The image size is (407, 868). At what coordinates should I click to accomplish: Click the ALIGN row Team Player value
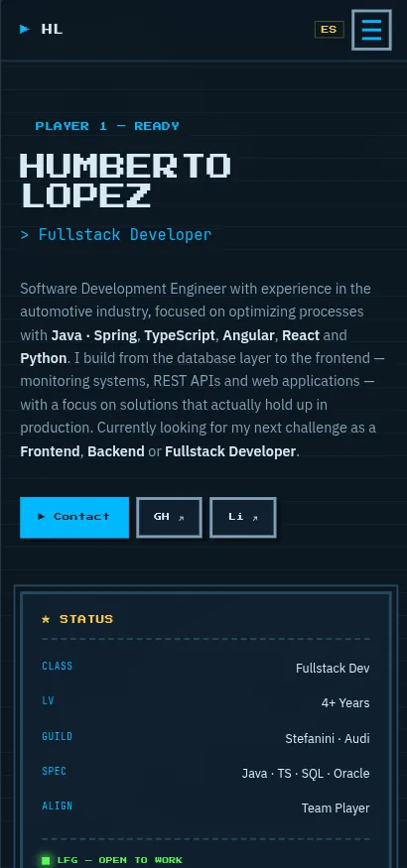[336, 808]
